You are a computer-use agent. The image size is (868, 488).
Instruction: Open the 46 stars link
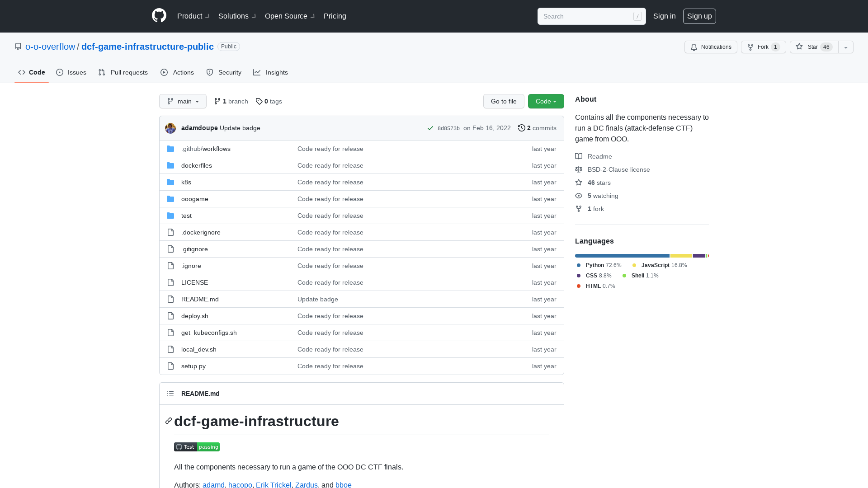[x=599, y=183]
